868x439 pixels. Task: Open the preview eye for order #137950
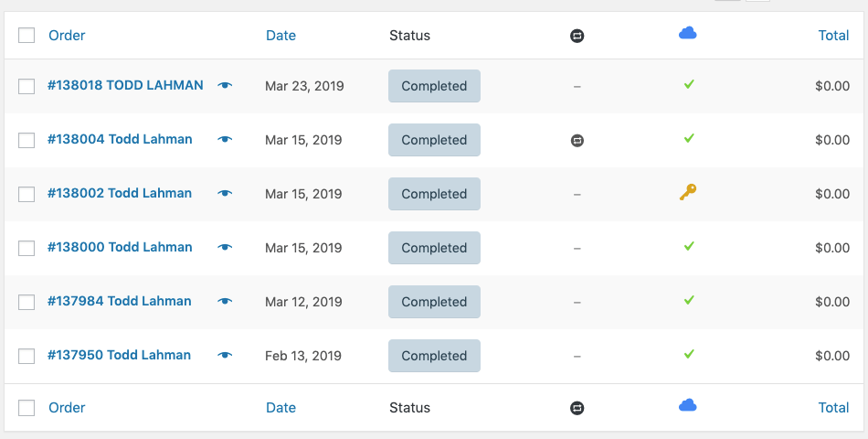click(x=225, y=355)
